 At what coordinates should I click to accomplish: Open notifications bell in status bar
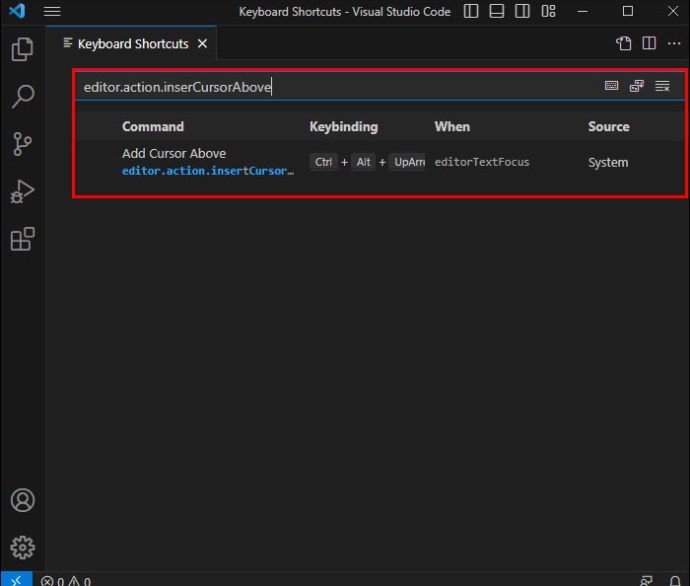675,581
